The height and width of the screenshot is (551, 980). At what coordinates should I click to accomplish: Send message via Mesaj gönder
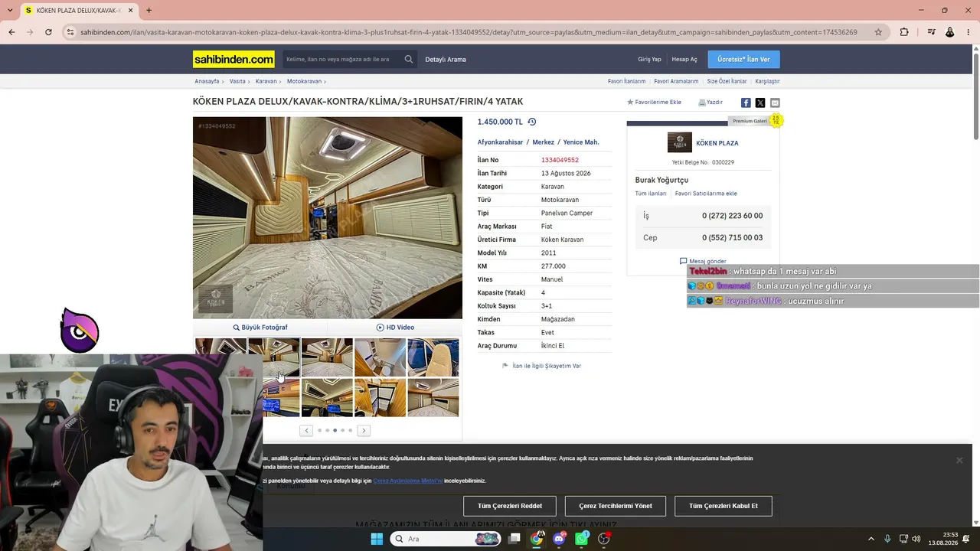pyautogui.click(x=703, y=262)
